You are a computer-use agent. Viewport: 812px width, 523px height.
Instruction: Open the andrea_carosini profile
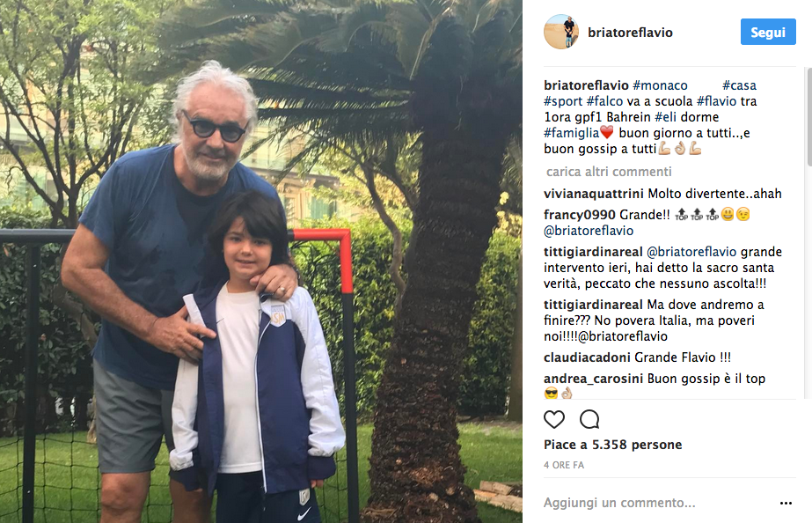(593, 379)
